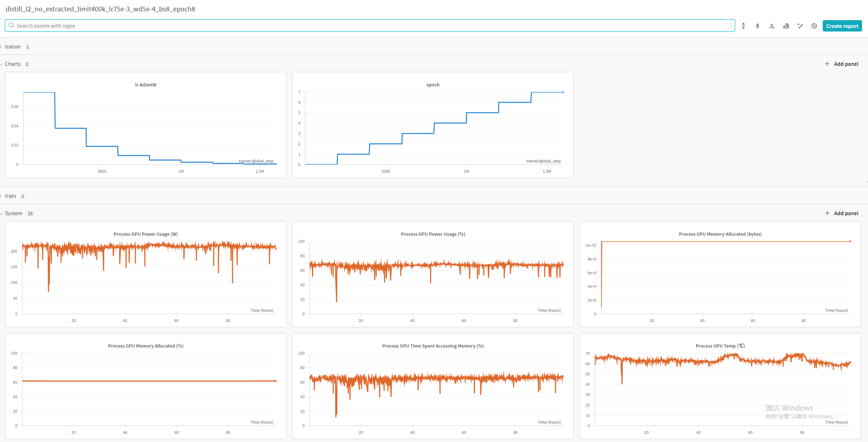Expand all sections icon
Image resolution: width=868 pixels, height=442 pixels.
pos(743,26)
